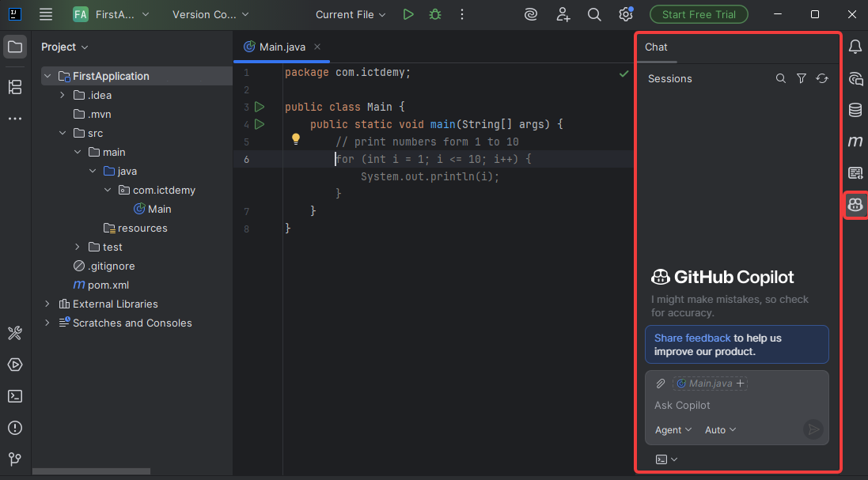Click Start Free Trial button
Screen dimensions: 868x480
[x=699, y=14]
